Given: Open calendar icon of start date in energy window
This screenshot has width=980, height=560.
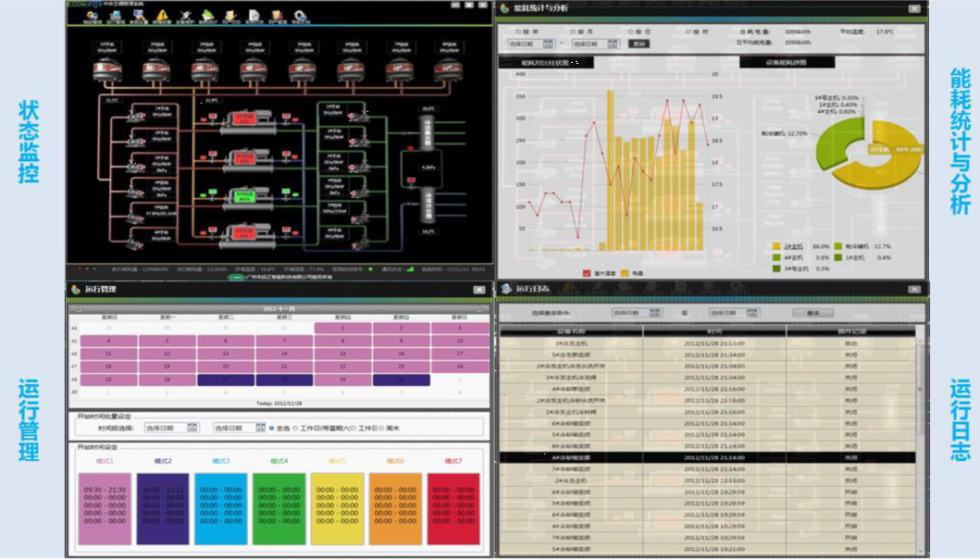Looking at the screenshot, I should click(548, 44).
